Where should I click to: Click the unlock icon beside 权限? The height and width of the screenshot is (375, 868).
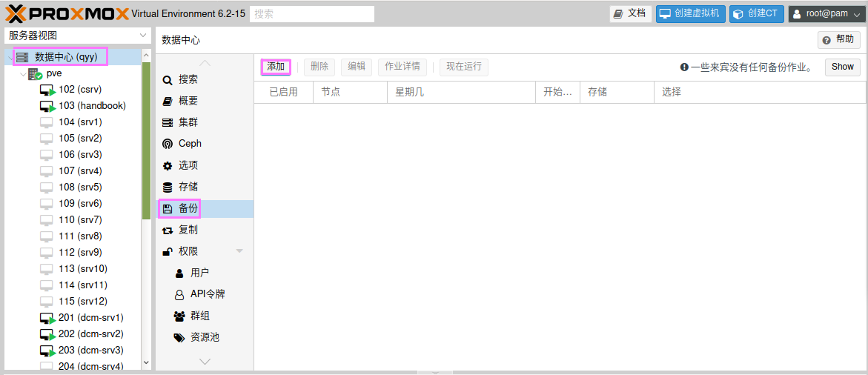pyautogui.click(x=168, y=252)
